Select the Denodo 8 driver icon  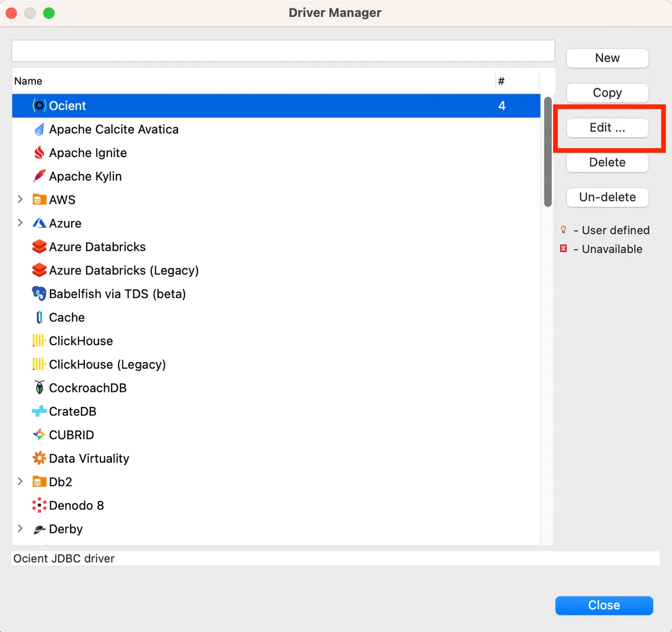point(39,505)
